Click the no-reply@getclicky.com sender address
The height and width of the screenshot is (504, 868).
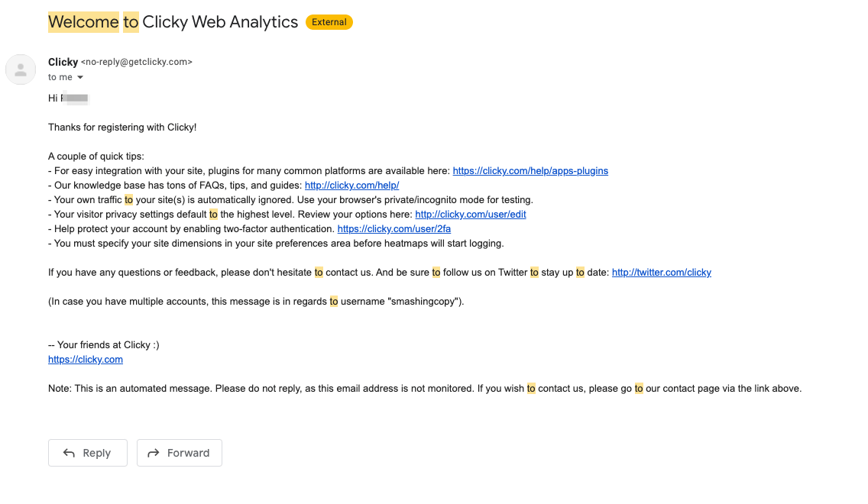click(x=137, y=62)
